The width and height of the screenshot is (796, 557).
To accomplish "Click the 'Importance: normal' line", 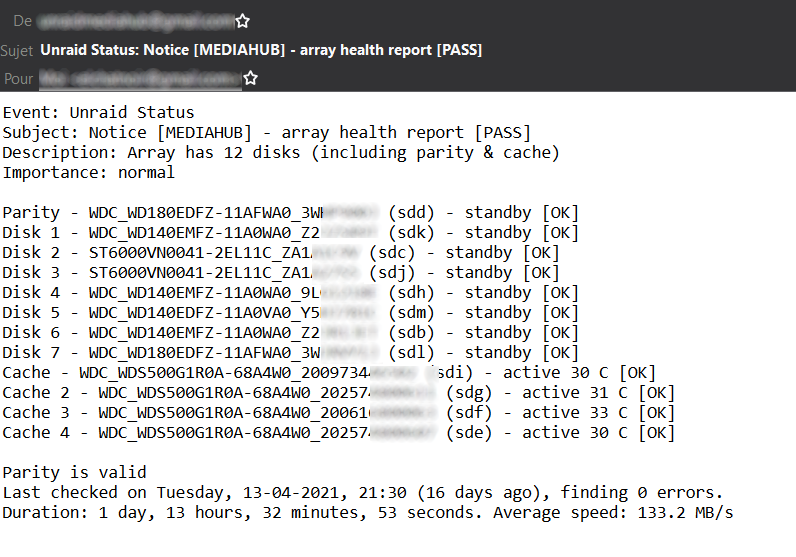I will click(89, 173).
